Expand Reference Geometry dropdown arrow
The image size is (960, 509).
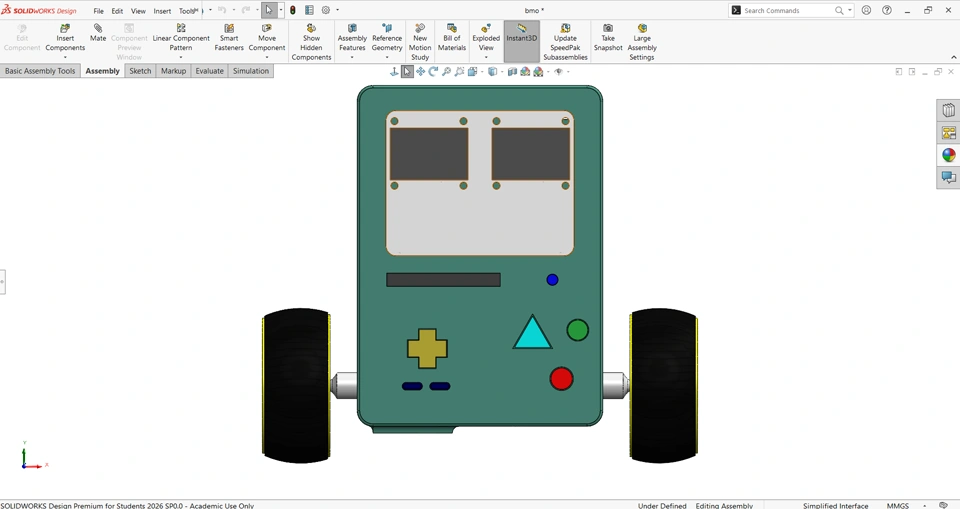point(387,57)
